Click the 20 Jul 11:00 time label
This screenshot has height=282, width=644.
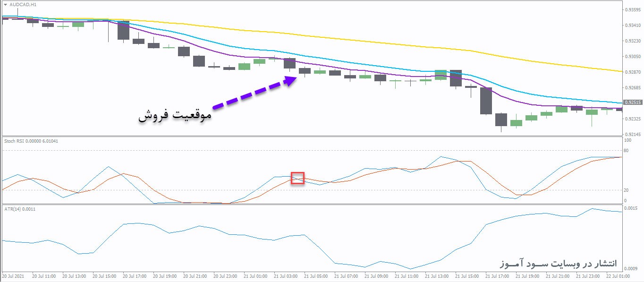tap(44, 275)
